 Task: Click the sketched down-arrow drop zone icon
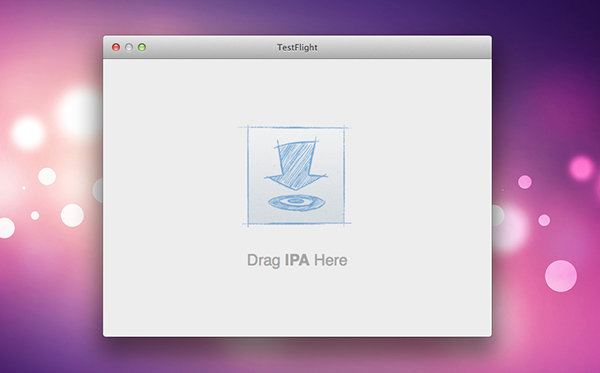pyautogui.click(x=296, y=176)
